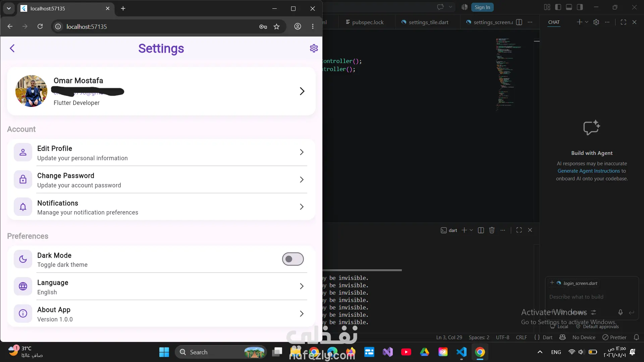Click the Sign In button in VS Code
644x362 pixels.
(x=482, y=7)
